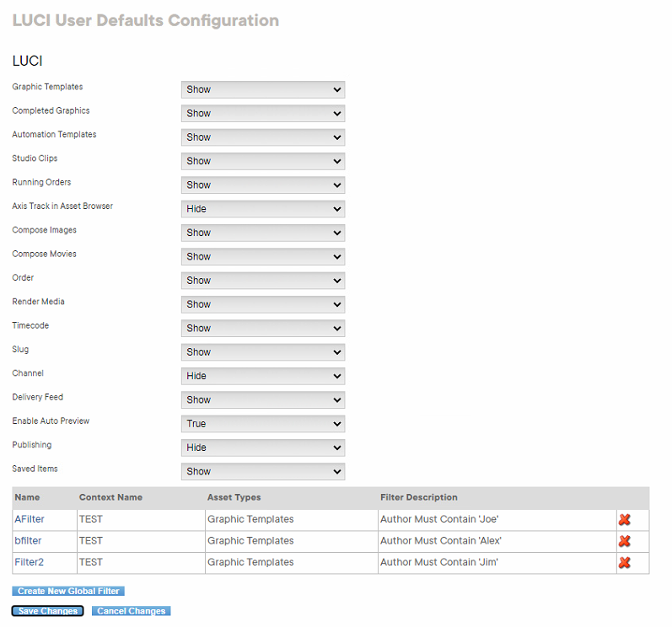The width and height of the screenshot is (672, 627).
Task: Open the AFilter filter link
Action: pyautogui.click(x=30, y=519)
